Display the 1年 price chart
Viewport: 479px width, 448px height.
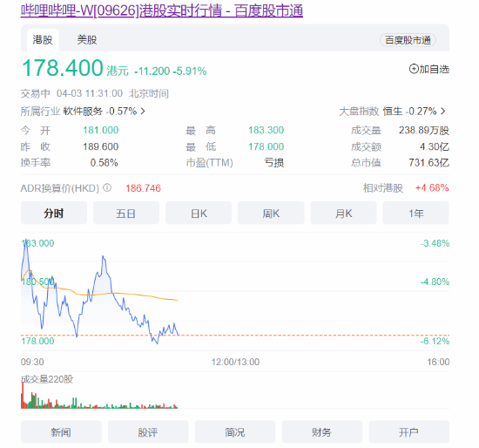[x=416, y=213]
